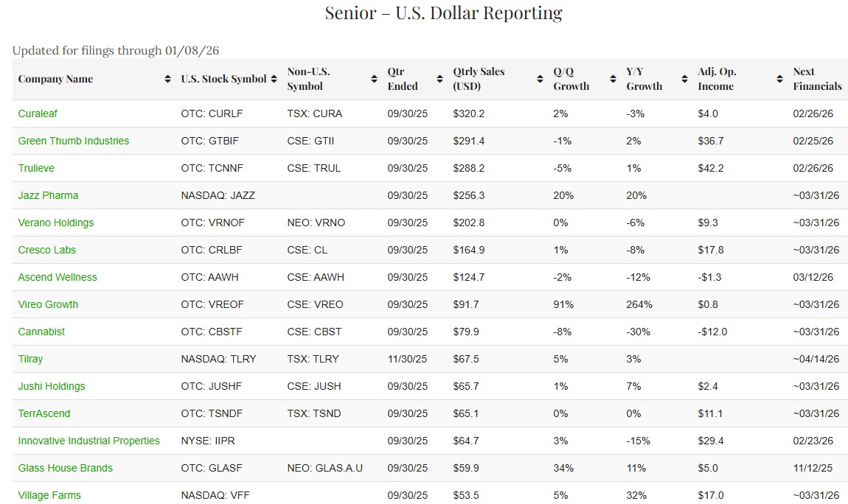Screen dimensions: 848x504
Task: Sort by Qtrly Sales (USD) arrows
Action: click(540, 79)
